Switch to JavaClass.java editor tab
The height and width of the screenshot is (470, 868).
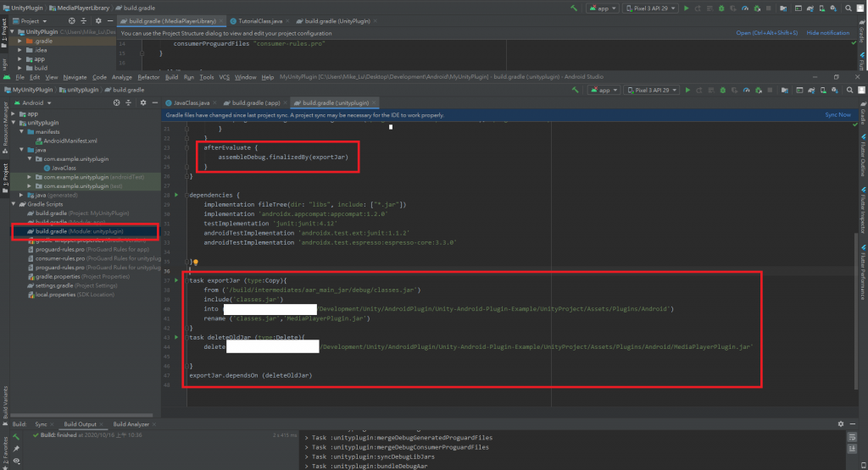[191, 102]
